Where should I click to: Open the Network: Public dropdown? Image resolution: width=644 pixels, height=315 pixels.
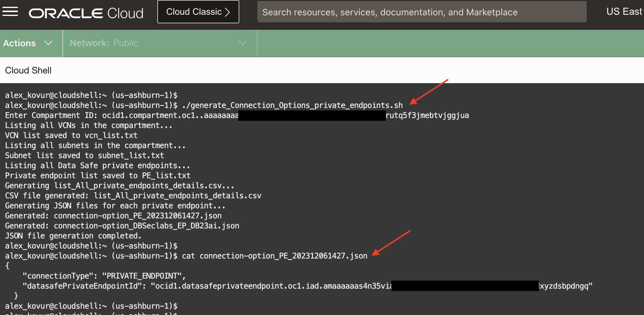[160, 43]
